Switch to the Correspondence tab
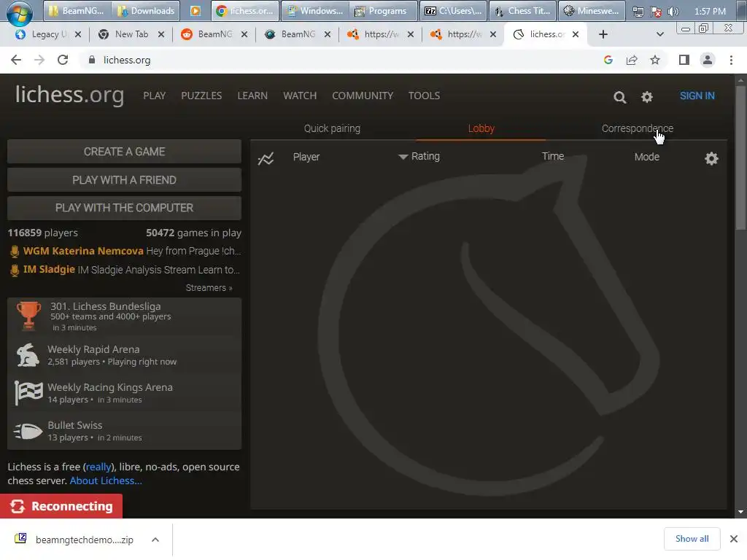Screen dimensions: 747x560 tap(638, 128)
